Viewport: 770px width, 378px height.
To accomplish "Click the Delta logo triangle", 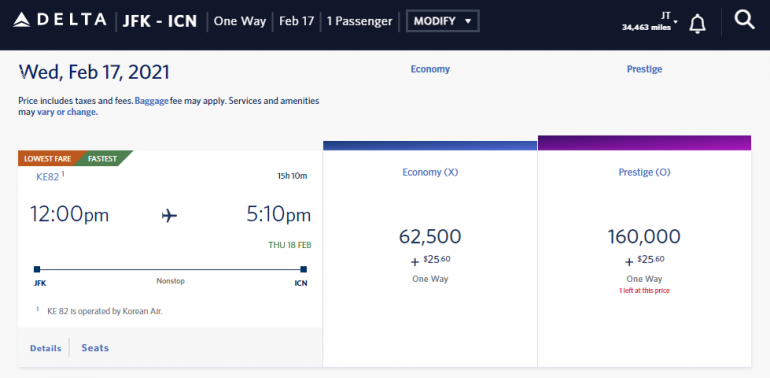I will tap(22, 20).
